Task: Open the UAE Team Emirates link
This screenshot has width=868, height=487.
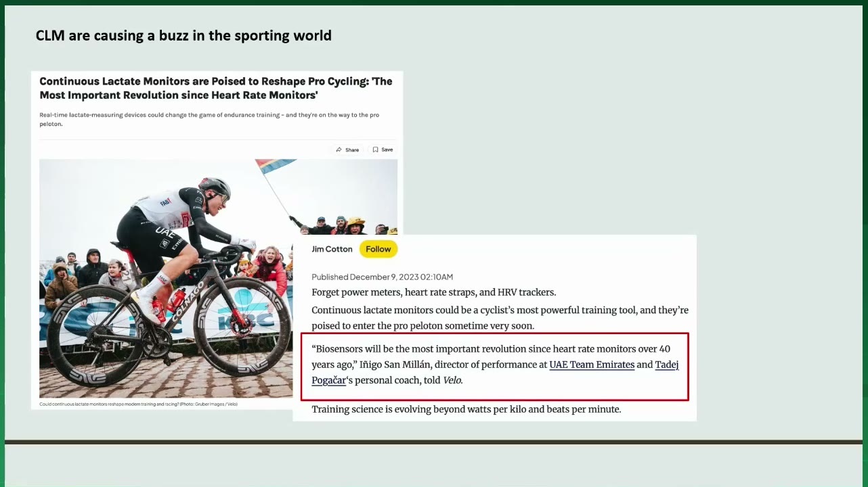Action: [x=592, y=365]
